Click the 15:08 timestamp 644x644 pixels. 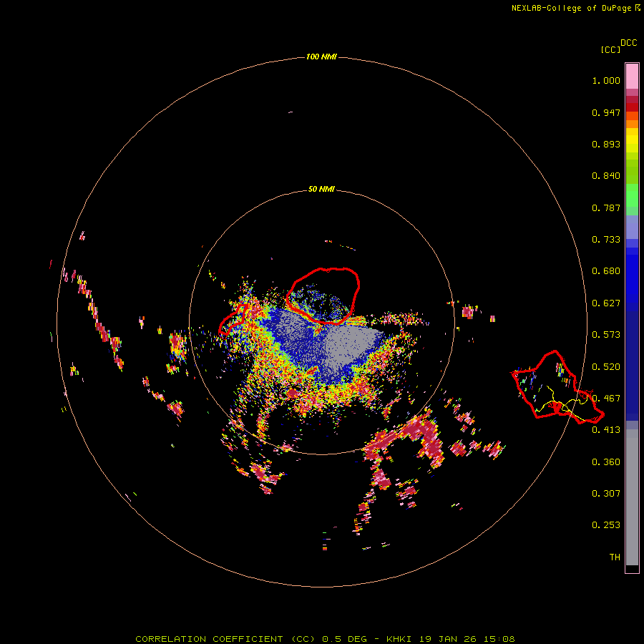pyautogui.click(x=499, y=639)
